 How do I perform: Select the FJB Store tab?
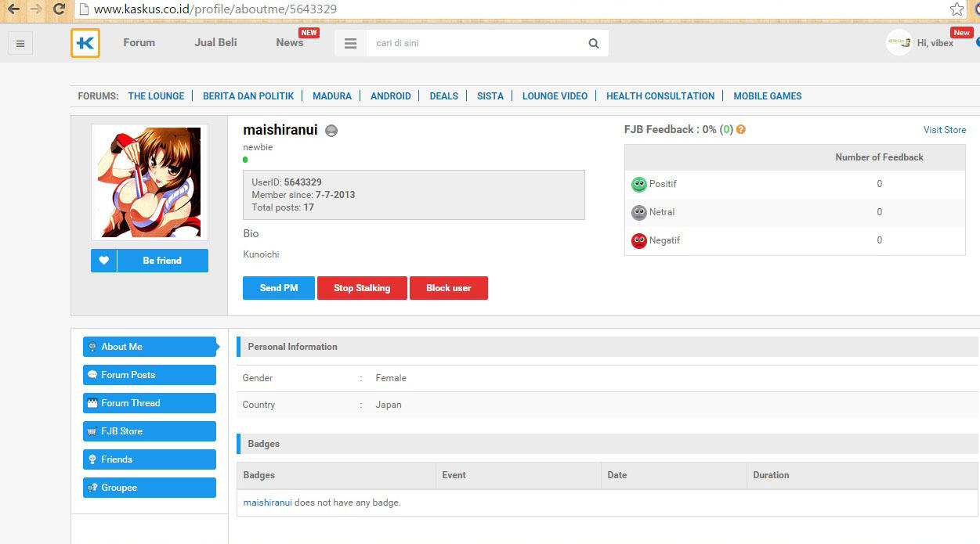point(150,431)
